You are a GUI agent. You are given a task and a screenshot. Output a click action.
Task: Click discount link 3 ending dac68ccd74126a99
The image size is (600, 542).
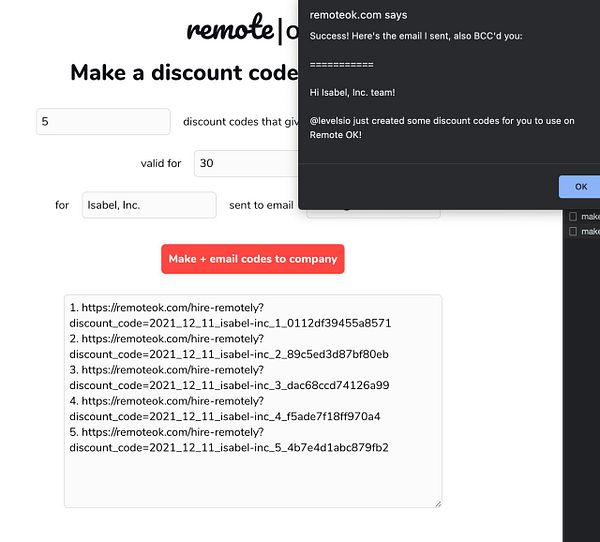tap(229, 377)
